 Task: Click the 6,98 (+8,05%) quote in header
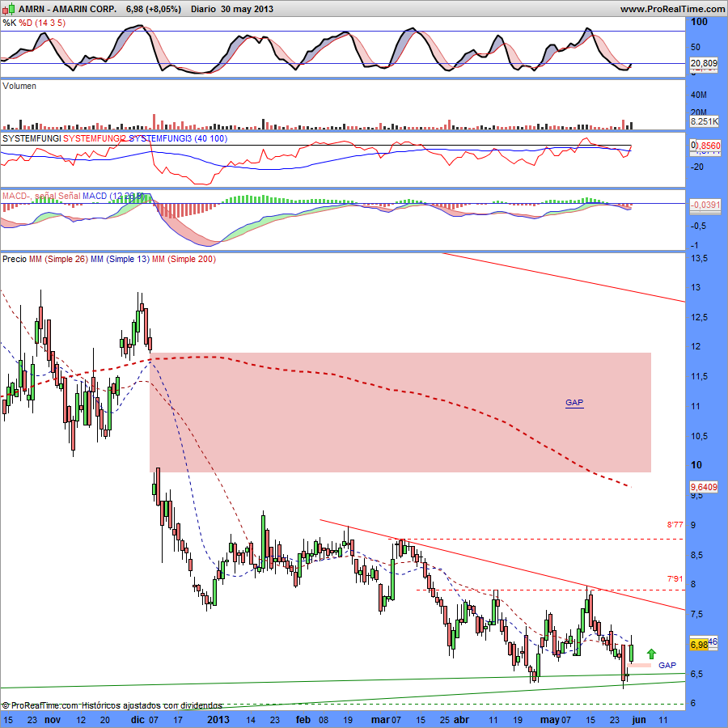153,9
